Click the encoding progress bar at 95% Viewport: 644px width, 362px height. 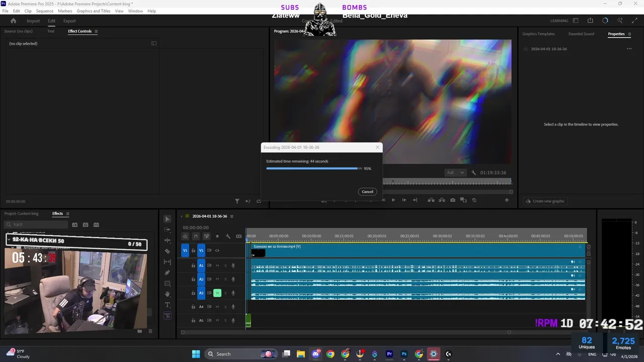pyautogui.click(x=313, y=168)
